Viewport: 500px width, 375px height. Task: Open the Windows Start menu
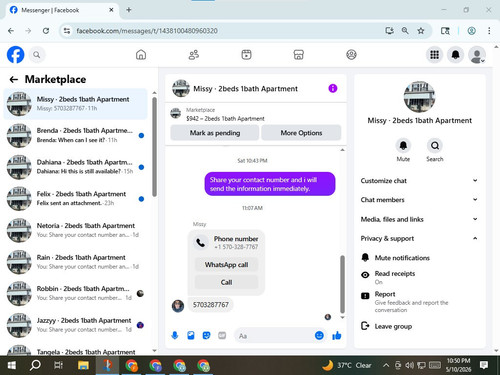12,365
